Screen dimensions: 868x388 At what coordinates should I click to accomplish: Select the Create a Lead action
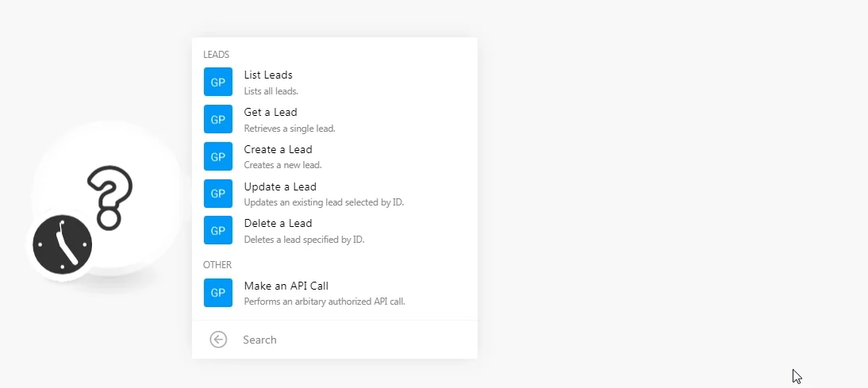[x=334, y=156]
